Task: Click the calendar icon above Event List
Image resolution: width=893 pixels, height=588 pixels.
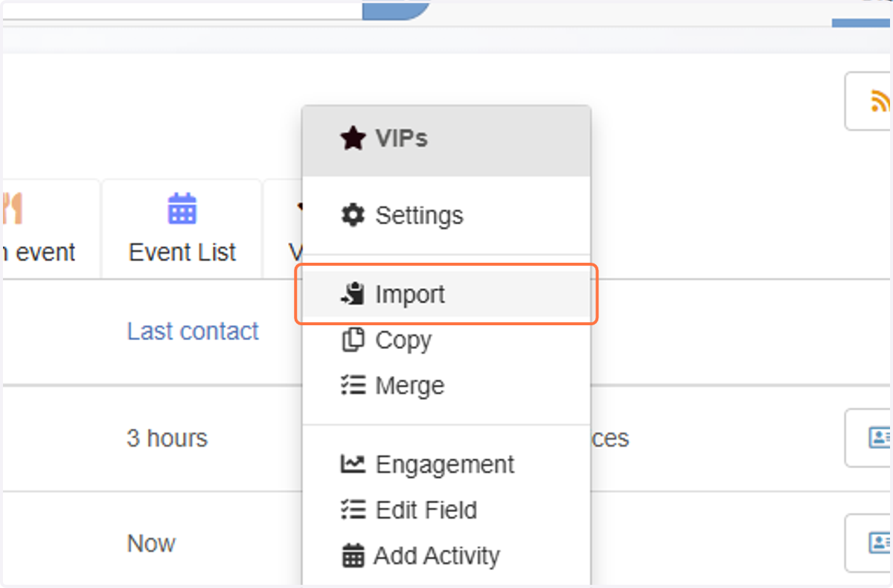Action: coord(182,209)
